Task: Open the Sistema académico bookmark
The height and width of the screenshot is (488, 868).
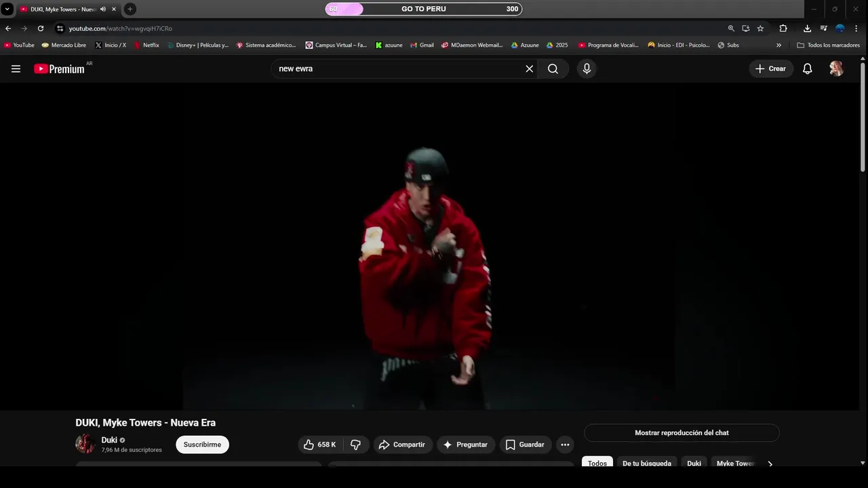Action: coord(266,45)
